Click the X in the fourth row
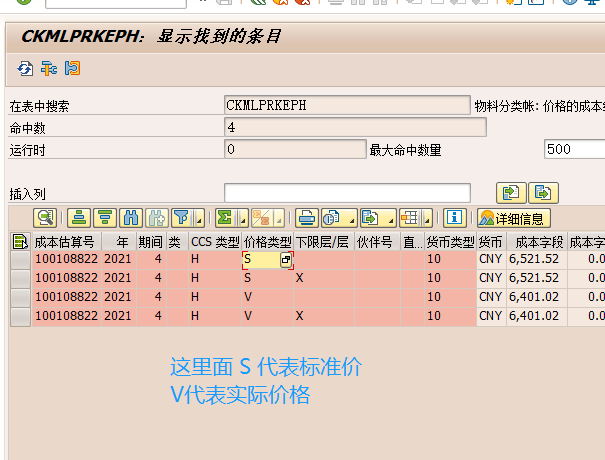605x460 pixels. click(x=299, y=316)
